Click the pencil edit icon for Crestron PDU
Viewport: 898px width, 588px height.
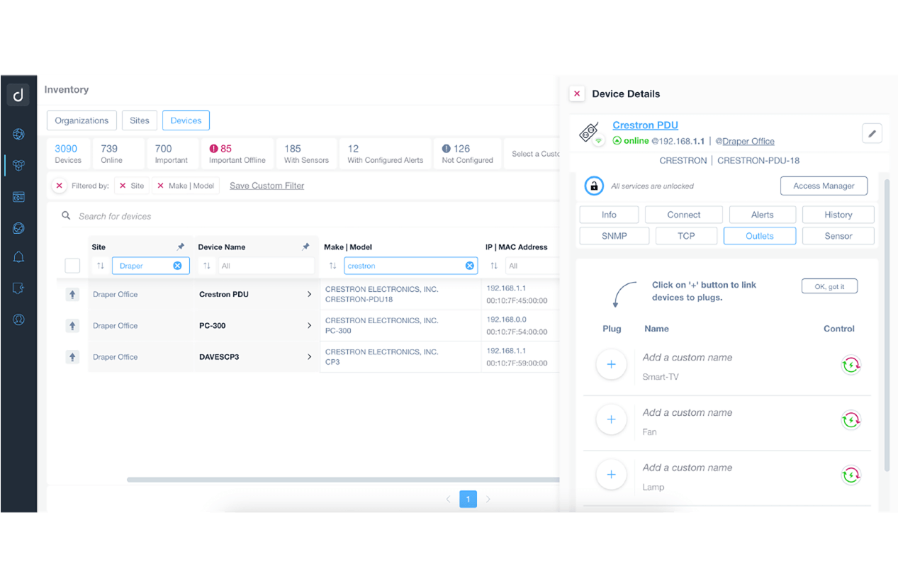click(x=872, y=133)
